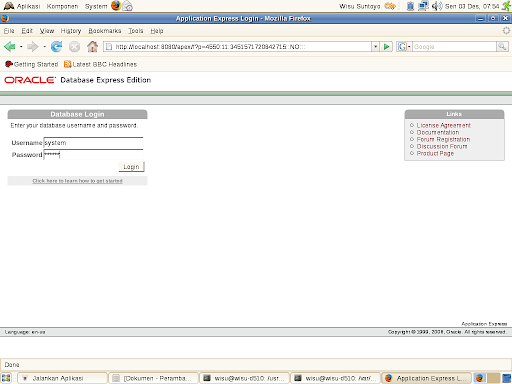Open the Product Page link

click(x=435, y=153)
